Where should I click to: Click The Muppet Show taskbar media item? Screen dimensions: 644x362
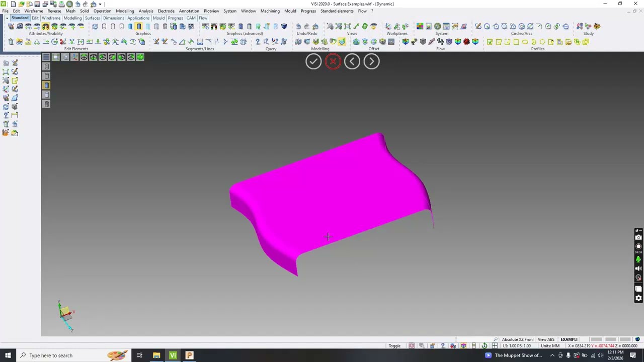513,355
